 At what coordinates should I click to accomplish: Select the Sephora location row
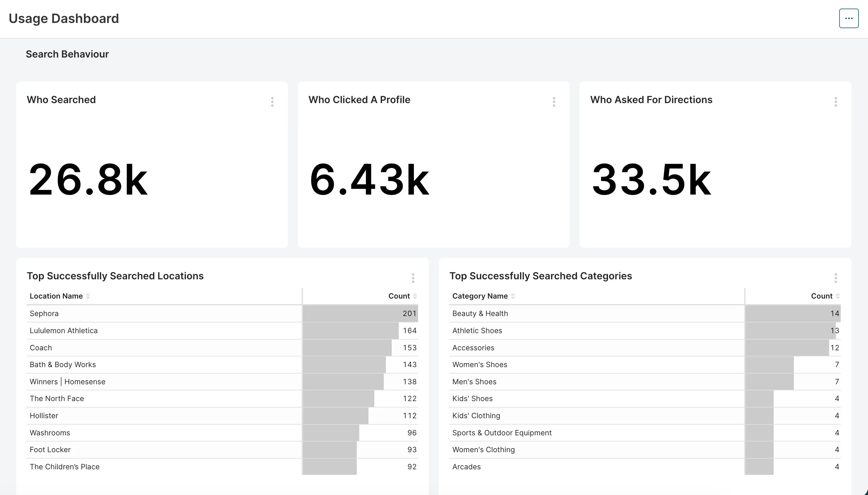pos(136,313)
